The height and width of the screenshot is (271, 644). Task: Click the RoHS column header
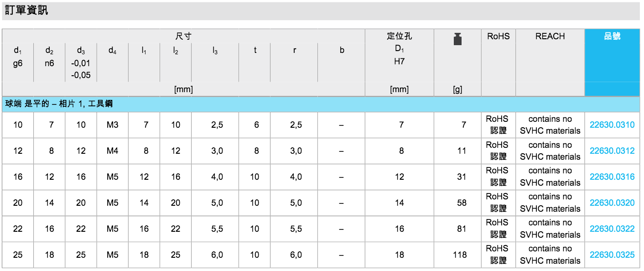tap(498, 36)
